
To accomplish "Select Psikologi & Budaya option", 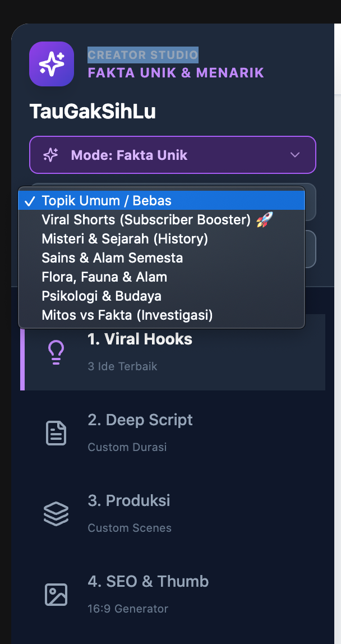I will pos(162,296).
